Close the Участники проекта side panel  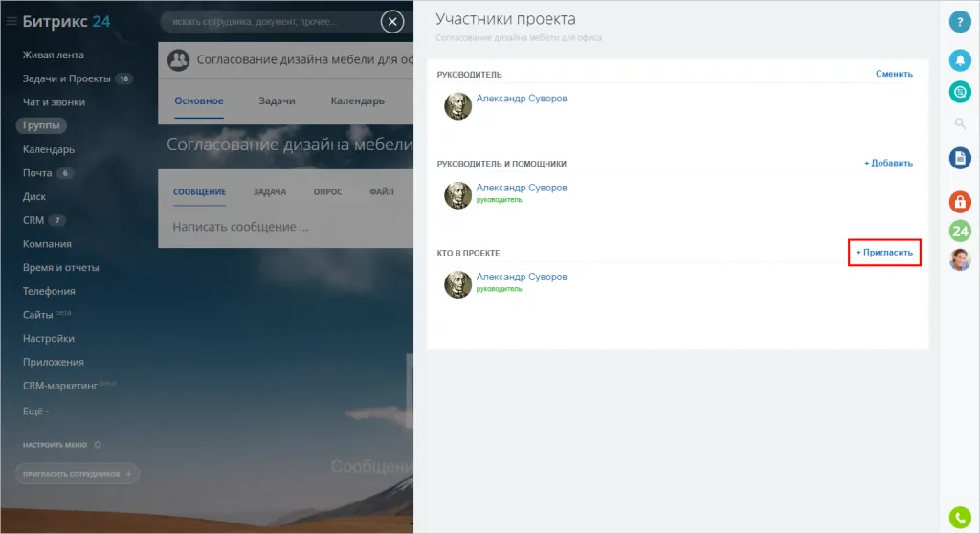click(x=391, y=22)
